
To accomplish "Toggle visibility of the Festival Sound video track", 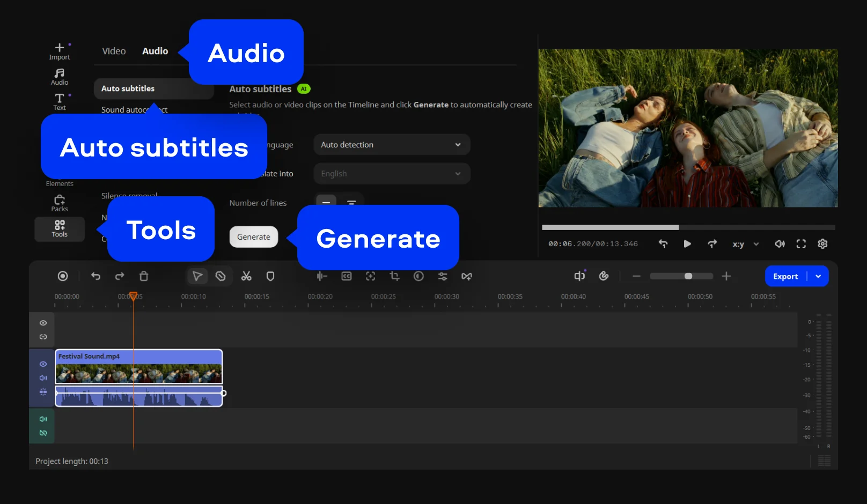I will (43, 364).
